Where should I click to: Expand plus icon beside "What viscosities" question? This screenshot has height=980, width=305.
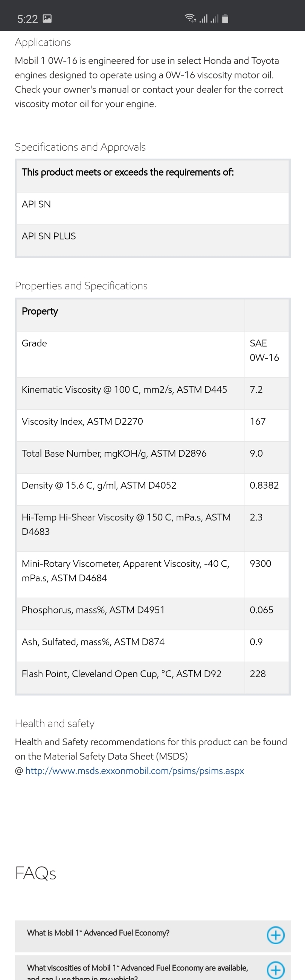coord(275,970)
